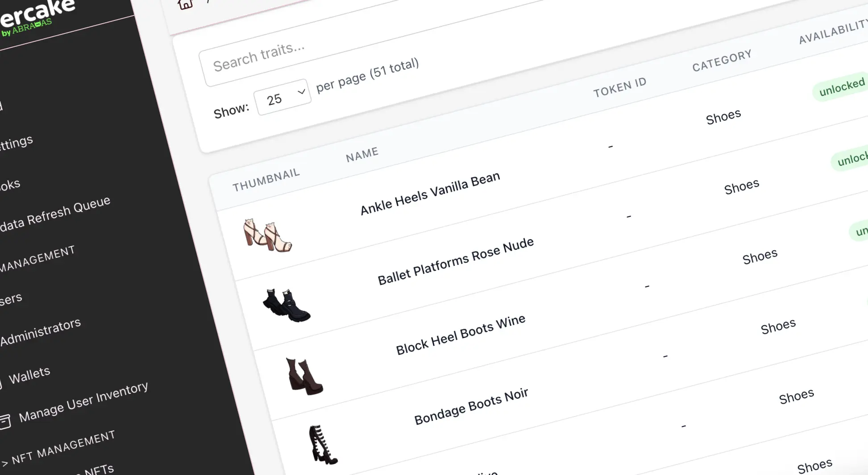Open the Manage User Inventory page
Screen dimensions: 868x475
[x=83, y=402]
